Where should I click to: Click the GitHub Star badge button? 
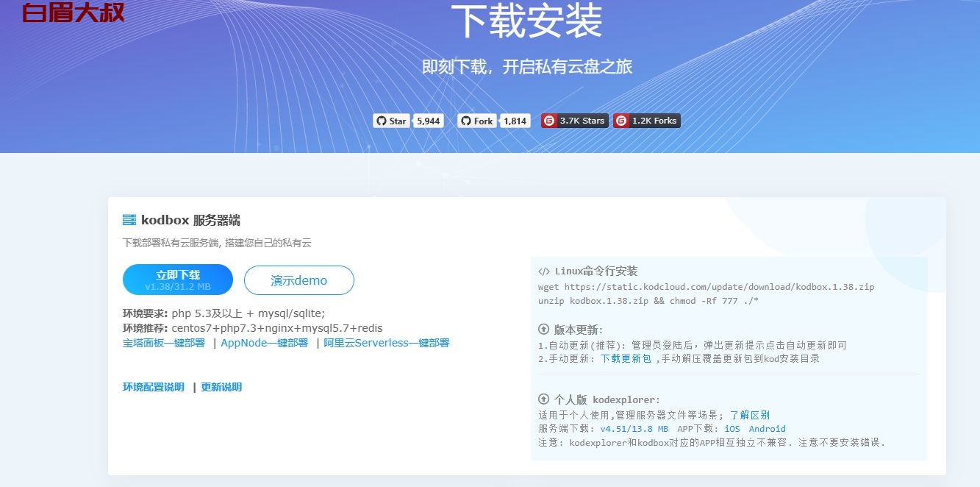[x=391, y=121]
